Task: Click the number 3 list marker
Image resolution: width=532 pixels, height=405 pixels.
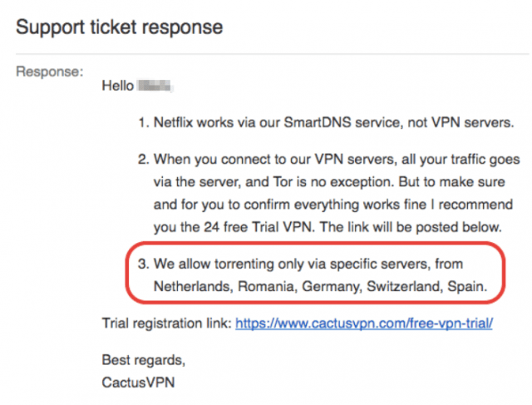Action: coord(144,264)
